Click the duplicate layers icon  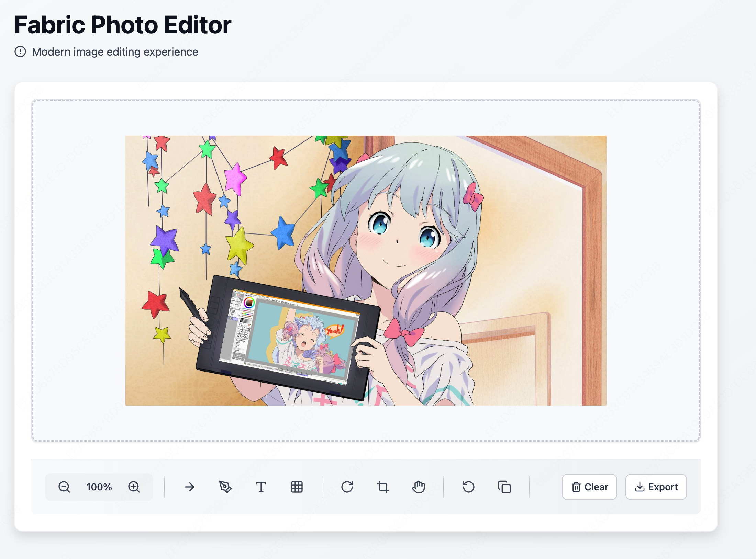tap(504, 487)
